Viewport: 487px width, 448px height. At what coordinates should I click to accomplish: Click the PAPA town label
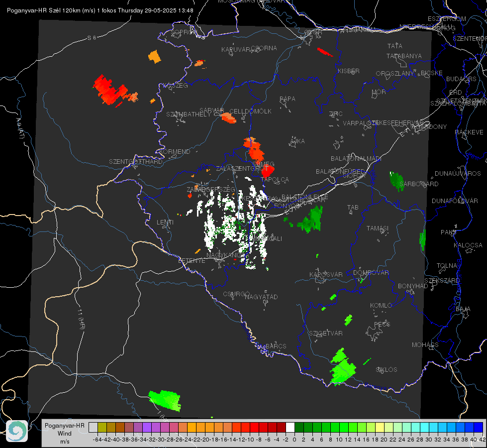pos(288,99)
